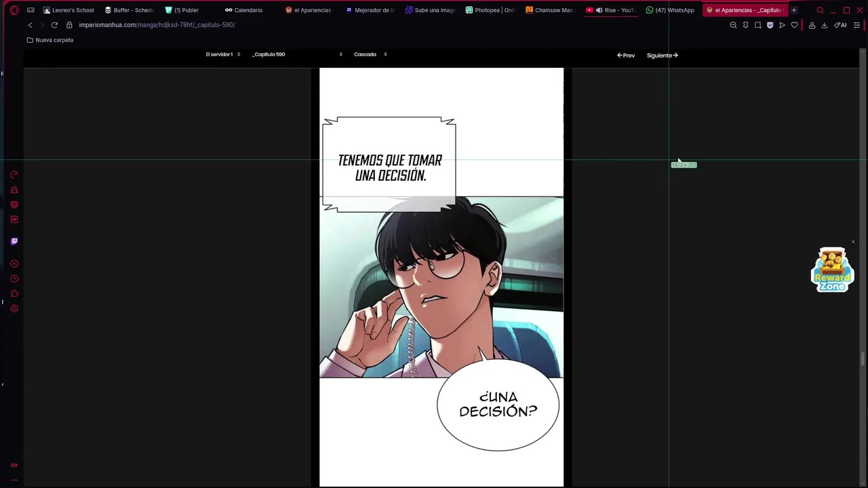Open the Cascada reading mode dropdown
868x488 pixels.
click(x=370, y=54)
